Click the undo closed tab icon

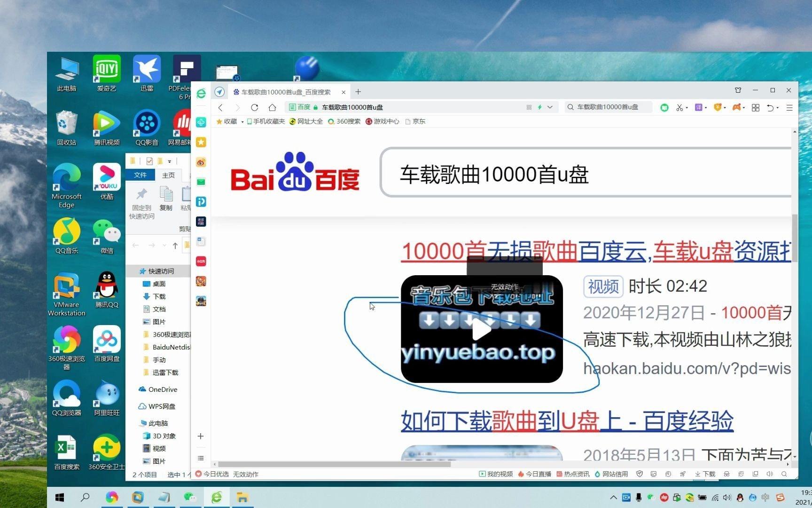point(771,108)
